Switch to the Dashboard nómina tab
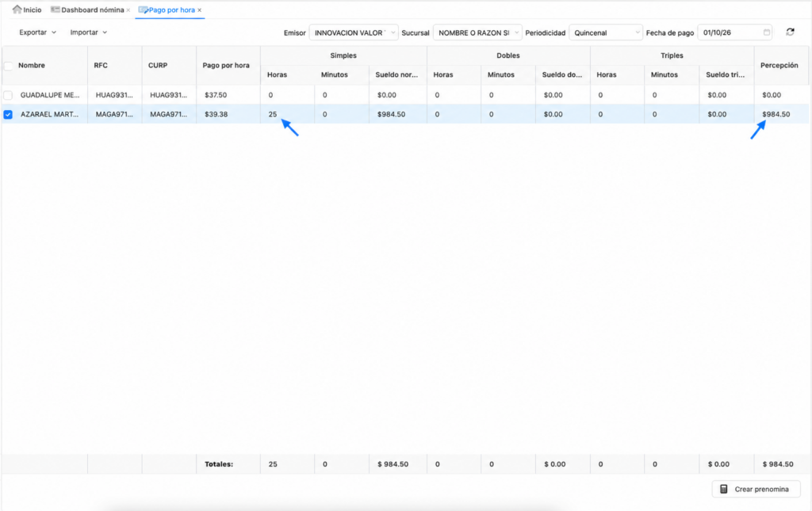The height and width of the screenshot is (511, 812). (x=90, y=10)
